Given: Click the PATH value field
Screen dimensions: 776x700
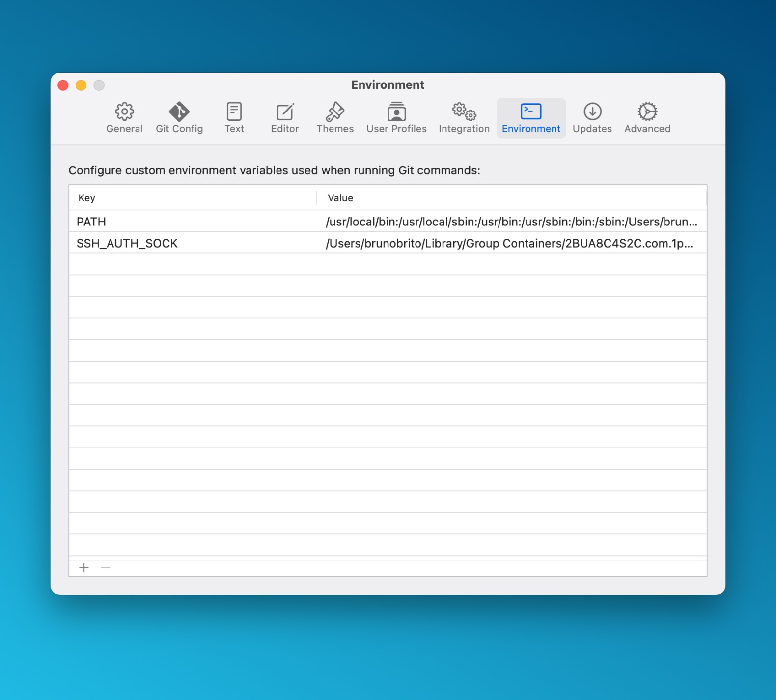Looking at the screenshot, I should pyautogui.click(x=511, y=222).
